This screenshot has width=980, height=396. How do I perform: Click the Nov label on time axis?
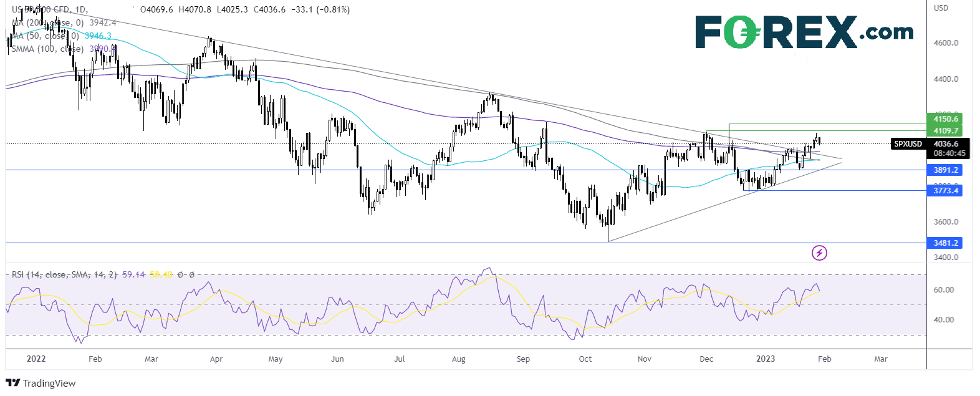pos(645,359)
